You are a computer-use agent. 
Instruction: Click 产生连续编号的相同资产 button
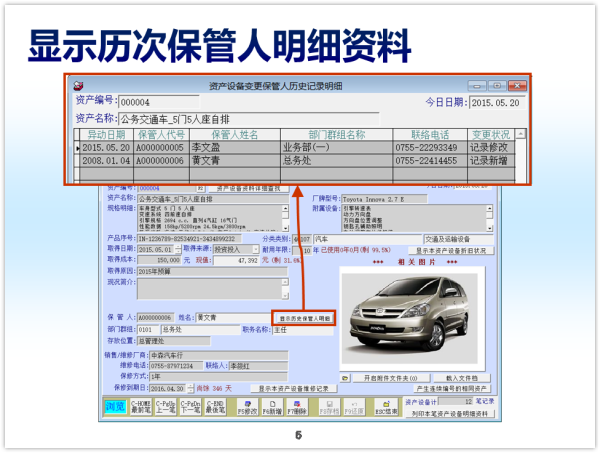[452, 388]
